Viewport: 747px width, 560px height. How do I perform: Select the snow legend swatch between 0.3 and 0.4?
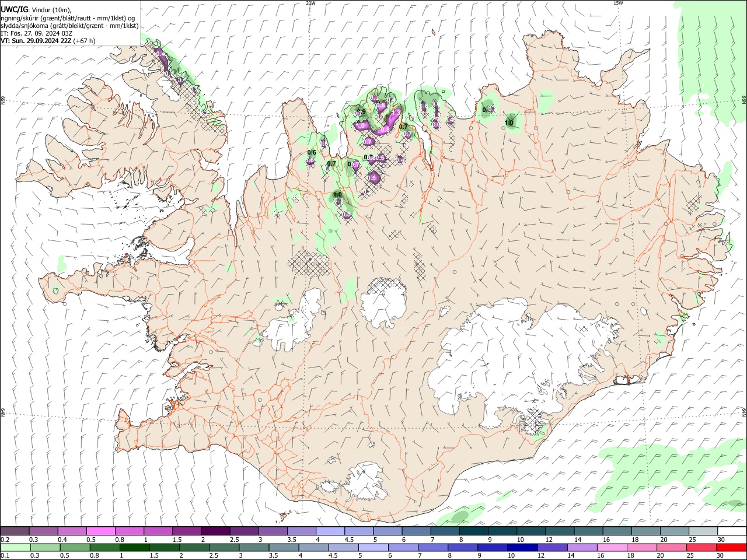click(x=43, y=531)
